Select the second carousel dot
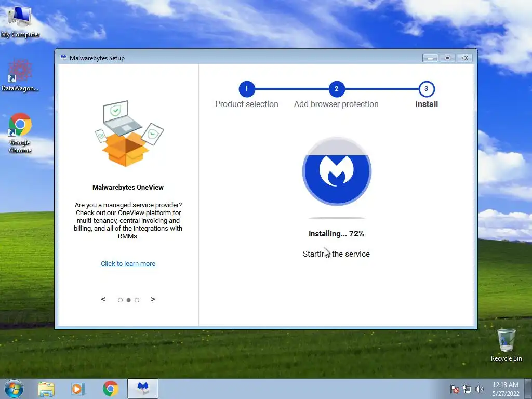The image size is (532, 399). [x=129, y=300]
